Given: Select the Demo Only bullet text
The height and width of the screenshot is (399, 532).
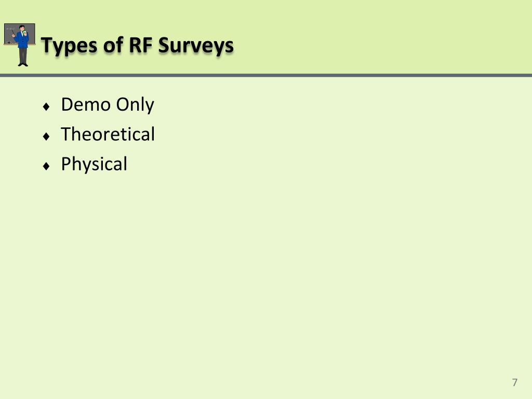Looking at the screenshot, I should (108, 104).
